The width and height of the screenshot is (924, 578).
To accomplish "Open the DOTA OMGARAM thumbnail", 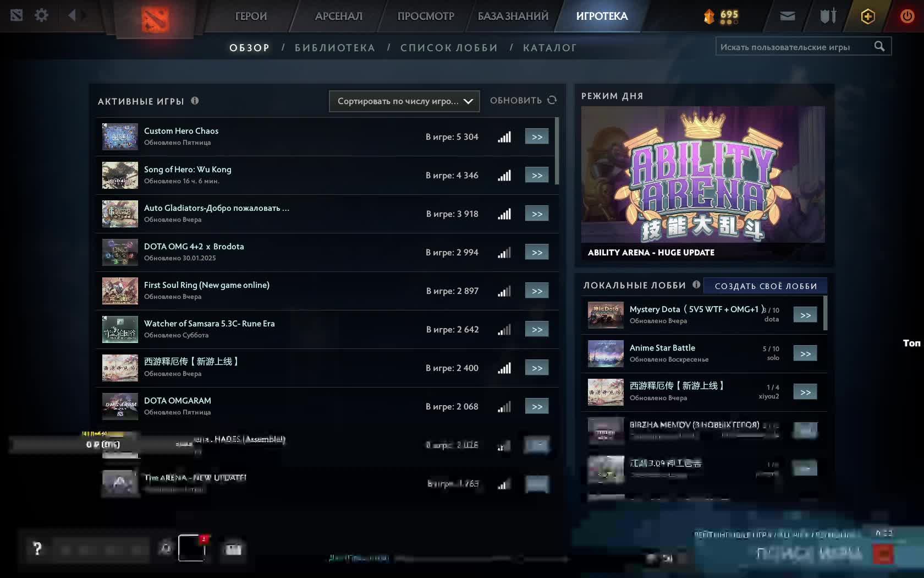I will (x=120, y=406).
